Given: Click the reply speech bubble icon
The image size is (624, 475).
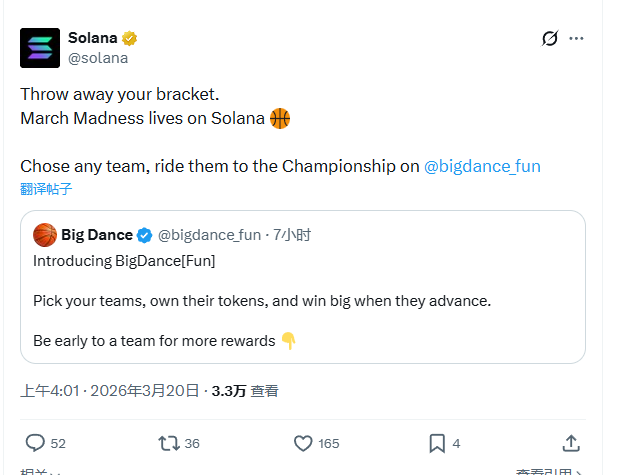Looking at the screenshot, I should (35, 443).
